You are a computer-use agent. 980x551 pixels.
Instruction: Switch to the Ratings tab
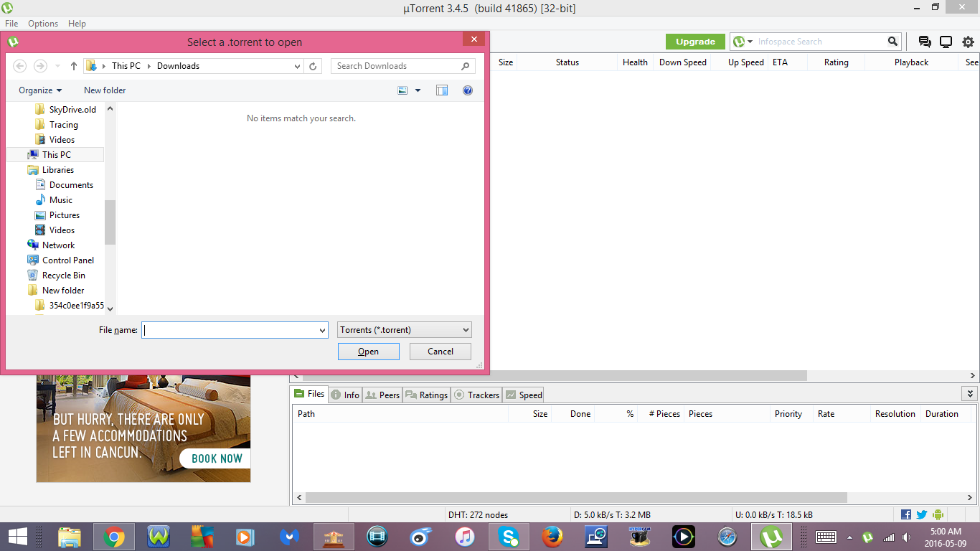point(427,395)
